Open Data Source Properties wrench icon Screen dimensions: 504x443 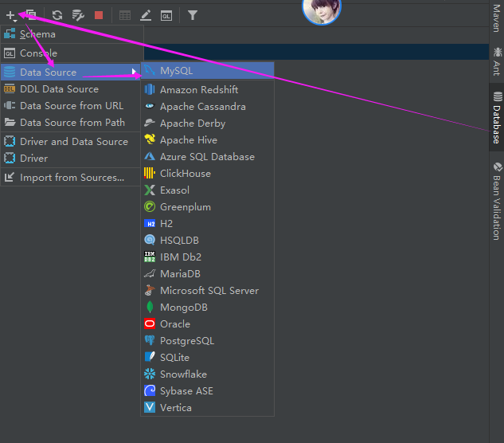coord(78,15)
